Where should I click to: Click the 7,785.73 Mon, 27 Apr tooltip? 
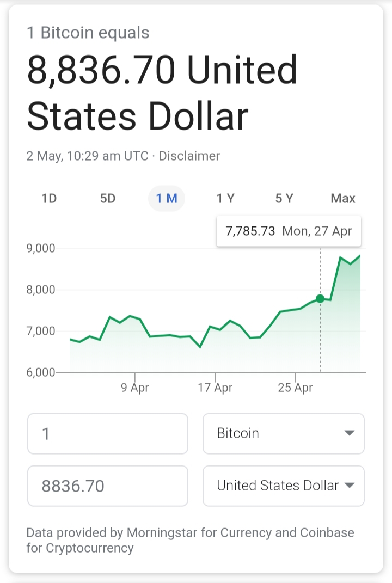click(289, 231)
